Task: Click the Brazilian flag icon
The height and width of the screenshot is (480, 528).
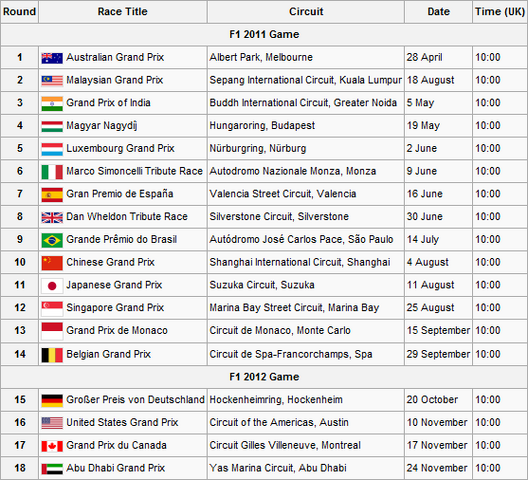Action: pyautogui.click(x=52, y=240)
